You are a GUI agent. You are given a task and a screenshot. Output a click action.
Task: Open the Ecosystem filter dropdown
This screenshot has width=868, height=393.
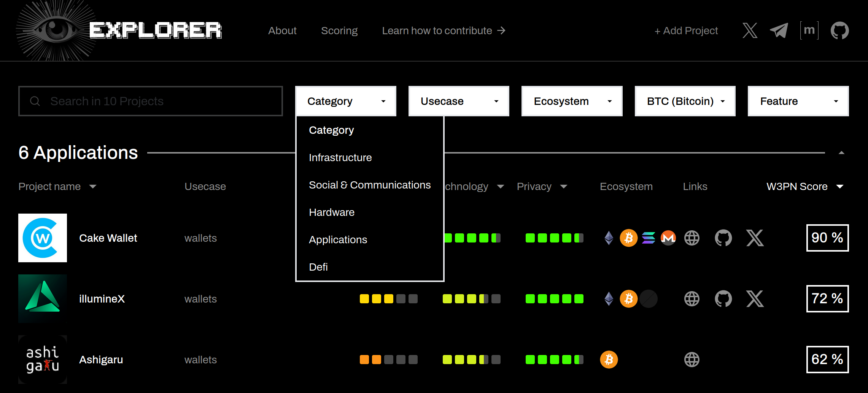click(572, 101)
